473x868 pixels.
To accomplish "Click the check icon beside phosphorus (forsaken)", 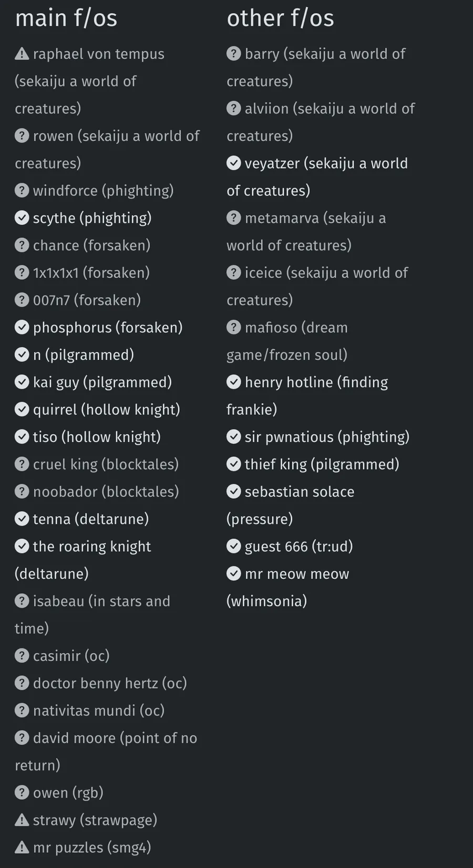I will (22, 327).
